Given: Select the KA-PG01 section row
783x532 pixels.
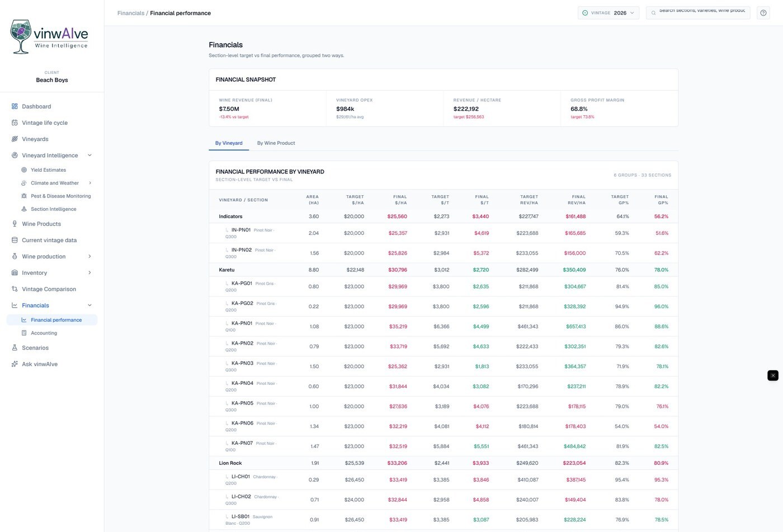Looking at the screenshot, I should [x=444, y=286].
